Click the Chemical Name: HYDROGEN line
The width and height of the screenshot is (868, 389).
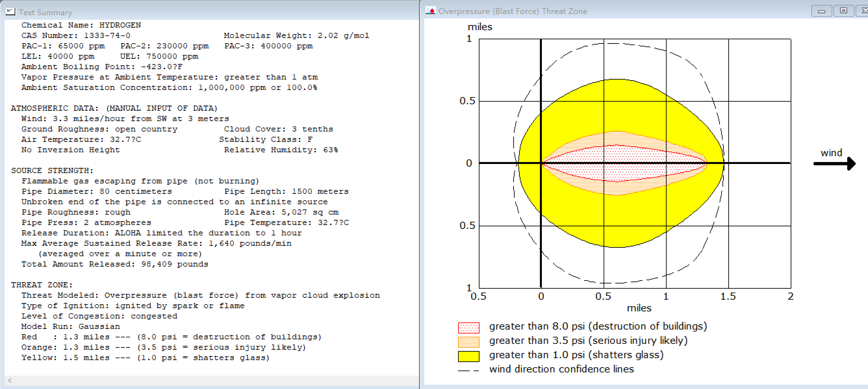pyautogui.click(x=81, y=25)
